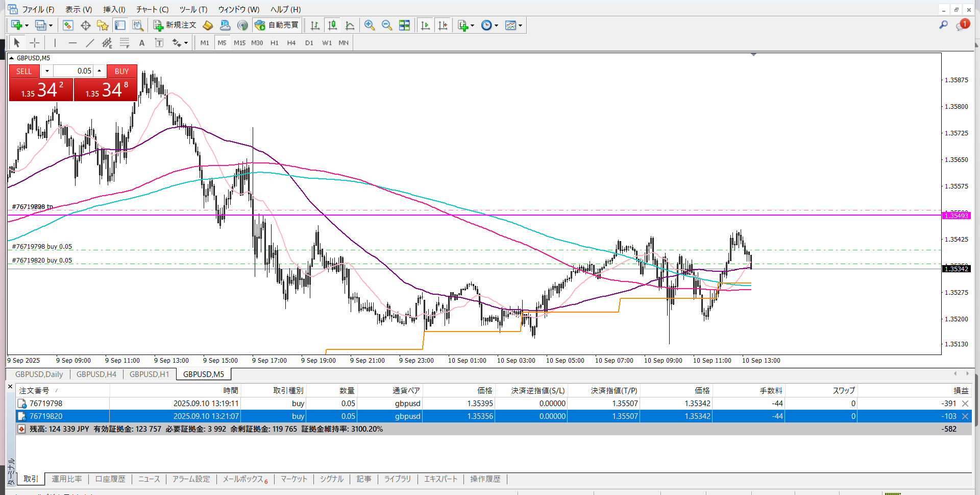This screenshot has width=980, height=495.
Task: Zoom in the chart
Action: point(370,25)
